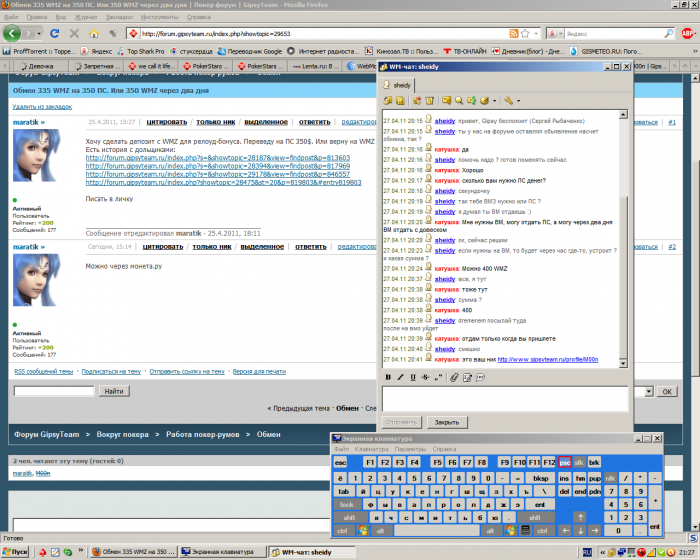Click the menu context key on on-screen keyboard
Viewport: 700px width, 560px height.
[525, 531]
